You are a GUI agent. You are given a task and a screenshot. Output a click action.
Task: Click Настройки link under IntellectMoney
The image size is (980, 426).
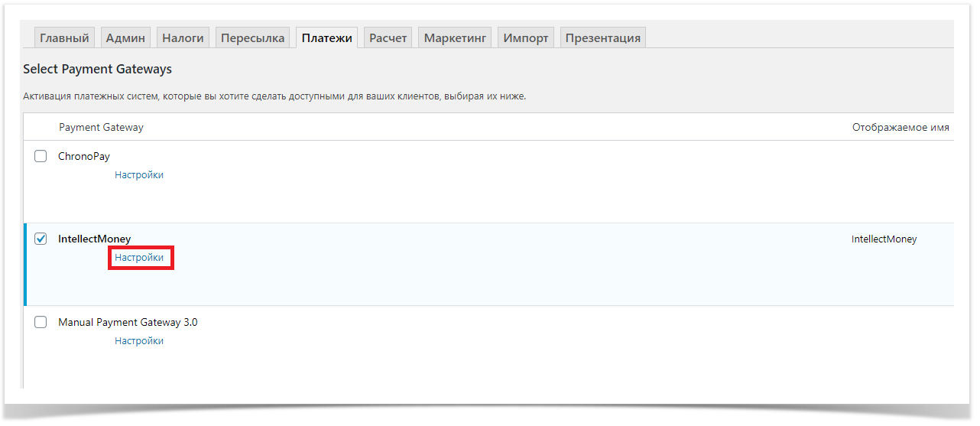pos(139,259)
